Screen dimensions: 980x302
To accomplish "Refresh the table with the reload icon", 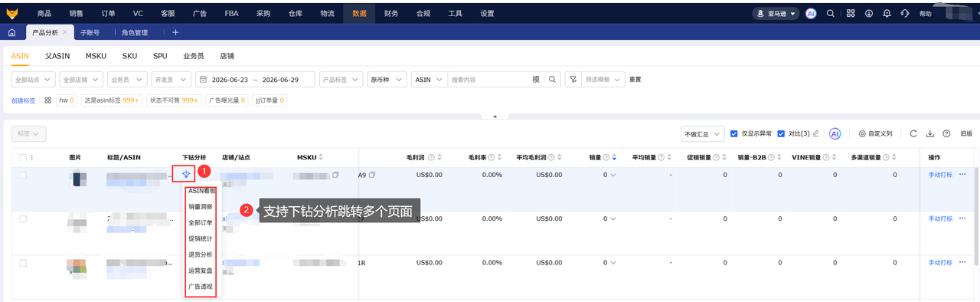I will click(913, 133).
